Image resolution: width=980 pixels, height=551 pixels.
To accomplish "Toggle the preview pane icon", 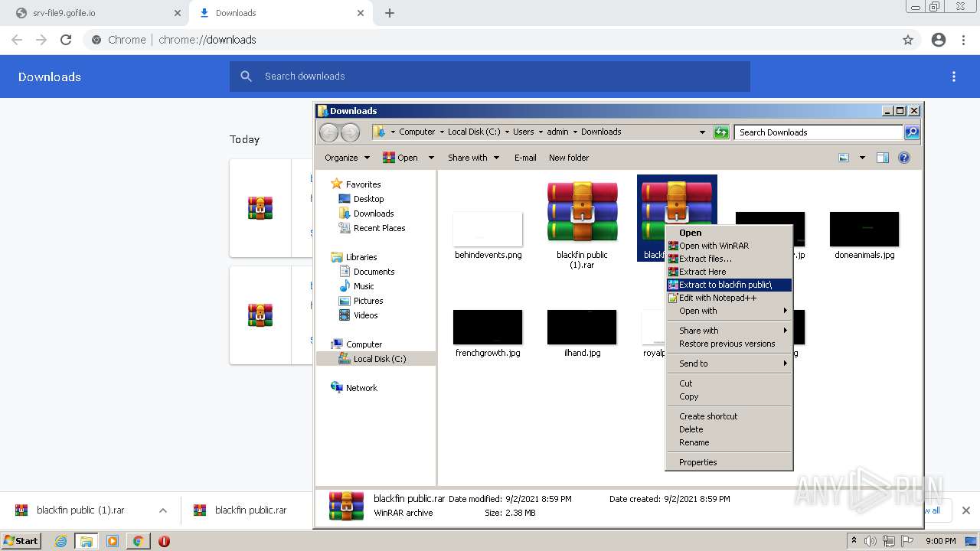I will tap(883, 158).
